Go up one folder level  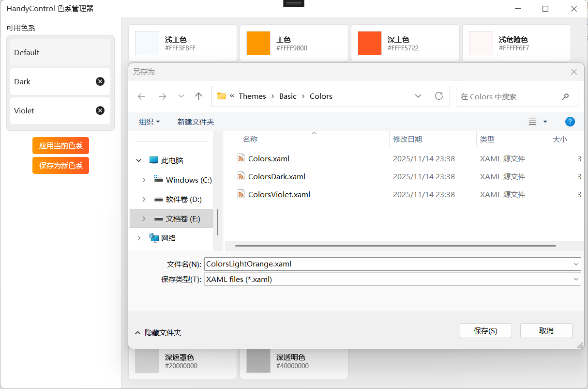198,96
